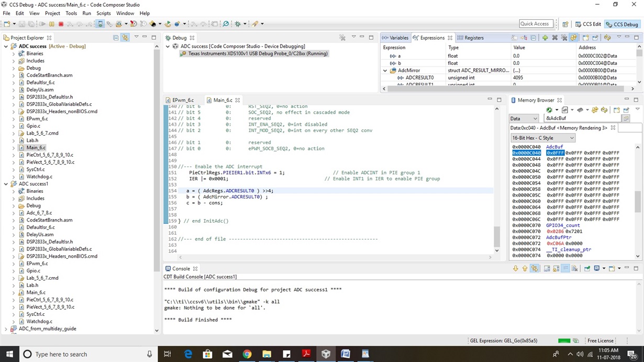
Task: Toggle continuous refresh in Expressions view
Action: [574, 38]
